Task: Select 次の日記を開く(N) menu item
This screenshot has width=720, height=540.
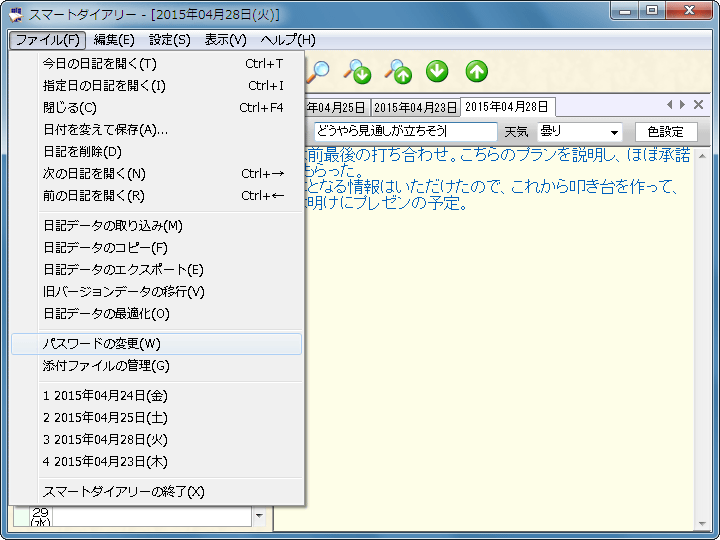Action: [x=157, y=174]
